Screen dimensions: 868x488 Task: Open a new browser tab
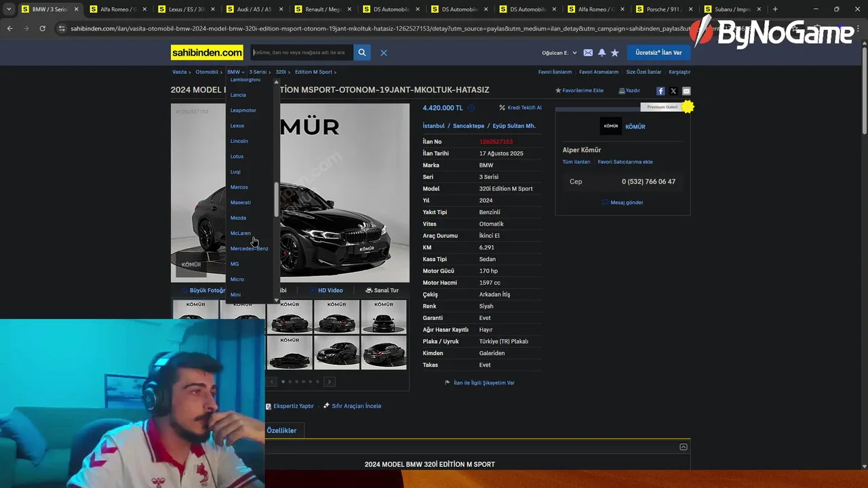pos(775,9)
